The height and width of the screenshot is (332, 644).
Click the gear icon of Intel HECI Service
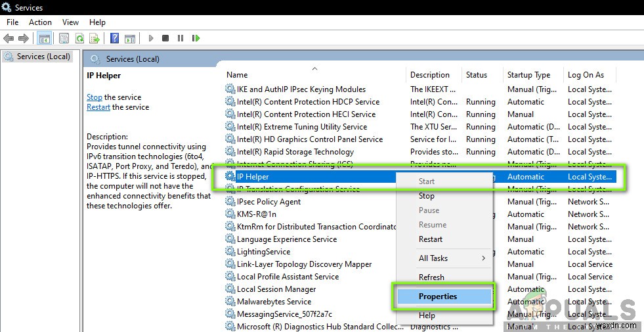230,114
